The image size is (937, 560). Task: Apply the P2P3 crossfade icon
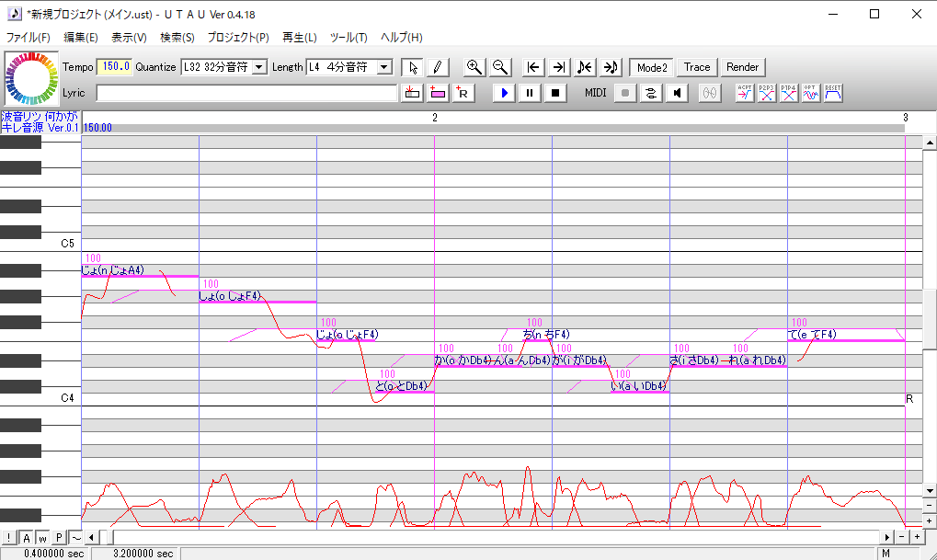pos(767,93)
